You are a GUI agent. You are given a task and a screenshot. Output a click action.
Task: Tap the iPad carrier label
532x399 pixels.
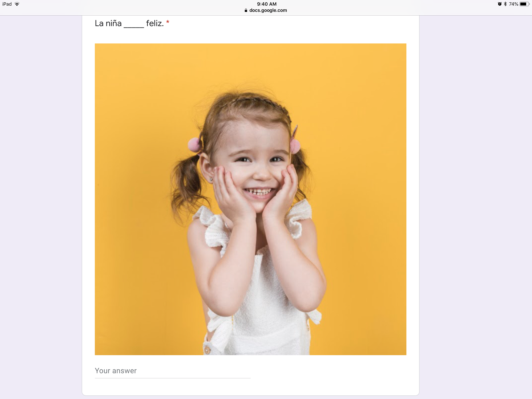coord(7,4)
